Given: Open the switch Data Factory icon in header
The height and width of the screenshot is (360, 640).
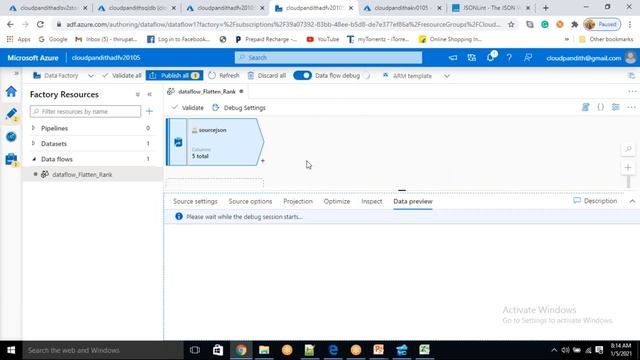Looking at the screenshot, I should 471,58.
